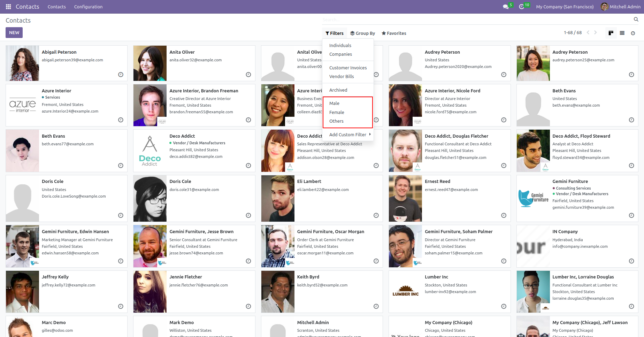Open activity clock on Nicole Ford card
This screenshot has height=337, width=644.
click(x=504, y=120)
